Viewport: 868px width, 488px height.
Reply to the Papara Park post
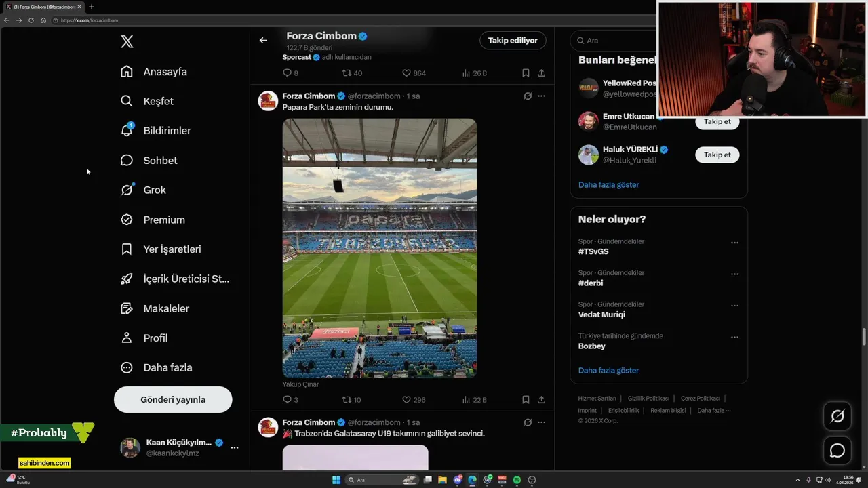290,400
